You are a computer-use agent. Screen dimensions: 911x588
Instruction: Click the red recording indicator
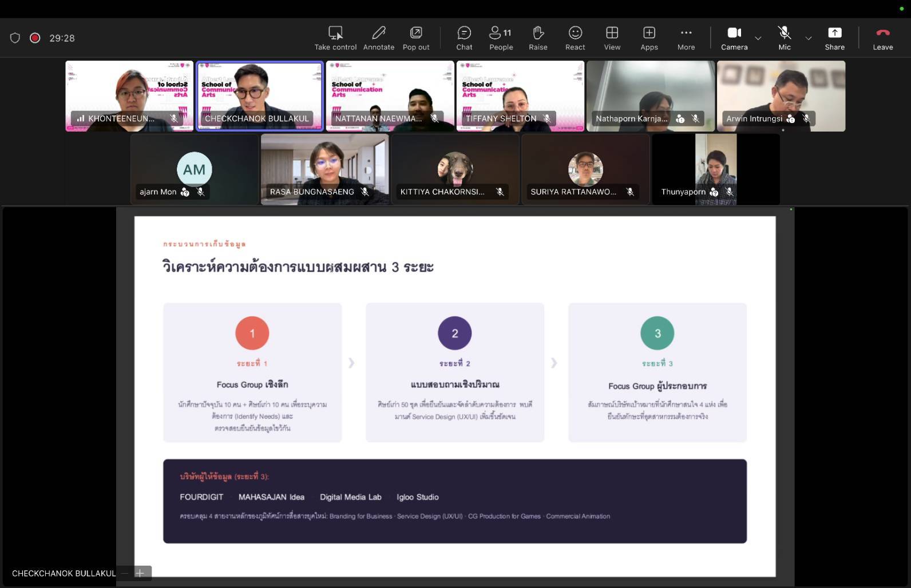pyautogui.click(x=35, y=38)
